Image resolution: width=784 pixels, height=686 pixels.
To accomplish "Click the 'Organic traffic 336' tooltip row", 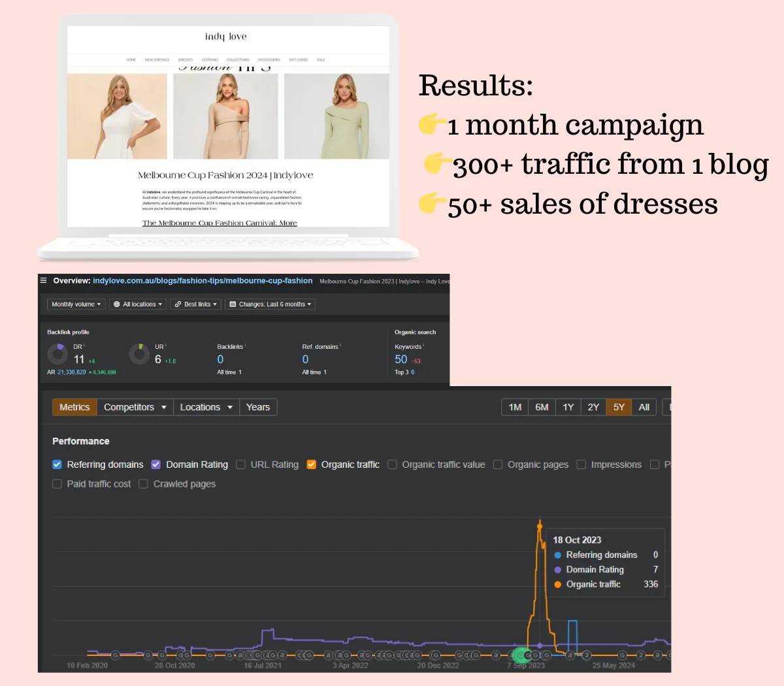I will tap(606, 584).
